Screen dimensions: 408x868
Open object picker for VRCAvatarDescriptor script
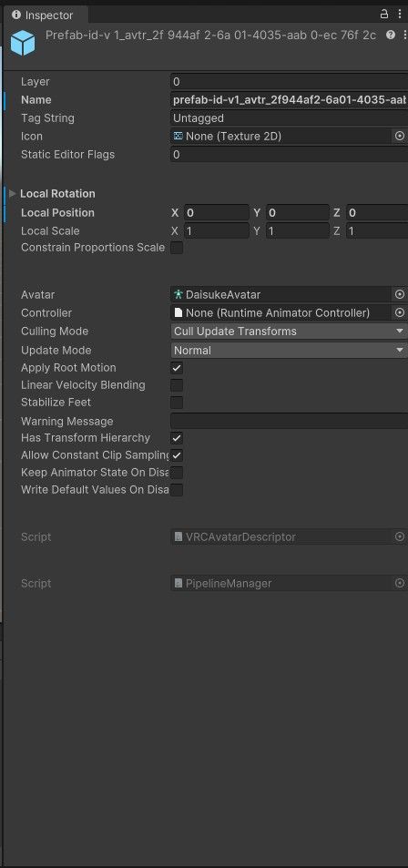[x=400, y=537]
